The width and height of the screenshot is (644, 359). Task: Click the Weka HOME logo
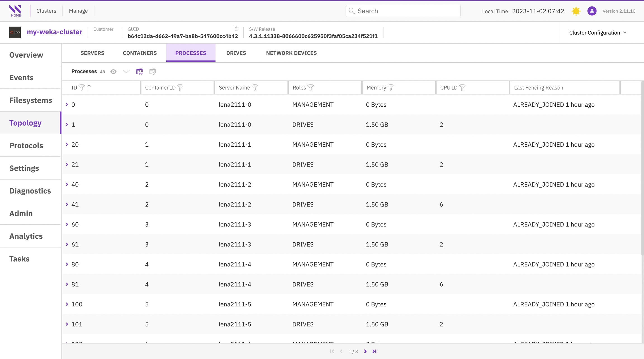15,11
